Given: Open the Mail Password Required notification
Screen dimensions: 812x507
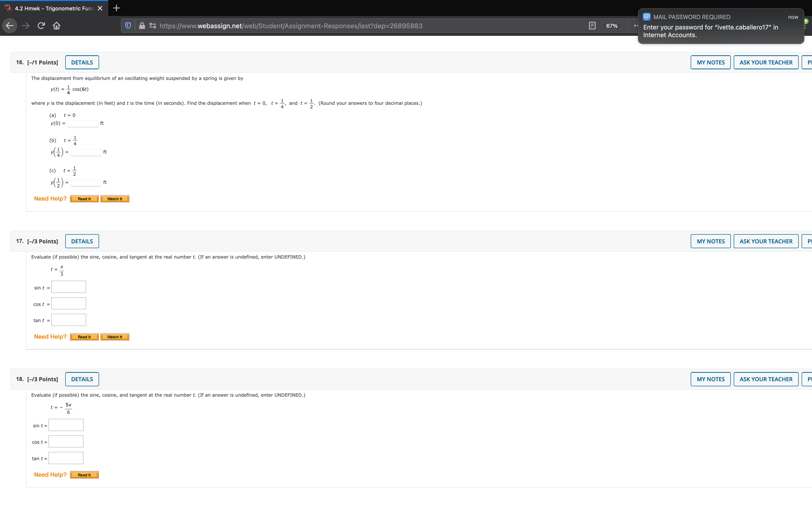Looking at the screenshot, I should (720, 27).
